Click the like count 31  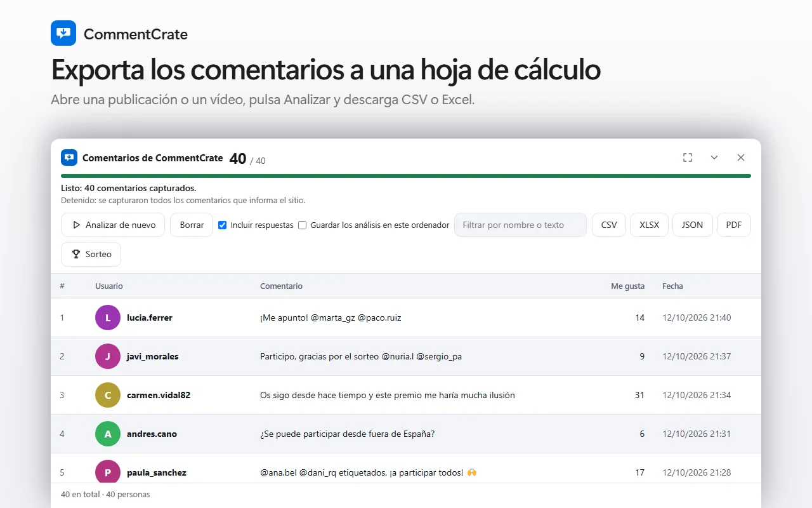(x=639, y=395)
